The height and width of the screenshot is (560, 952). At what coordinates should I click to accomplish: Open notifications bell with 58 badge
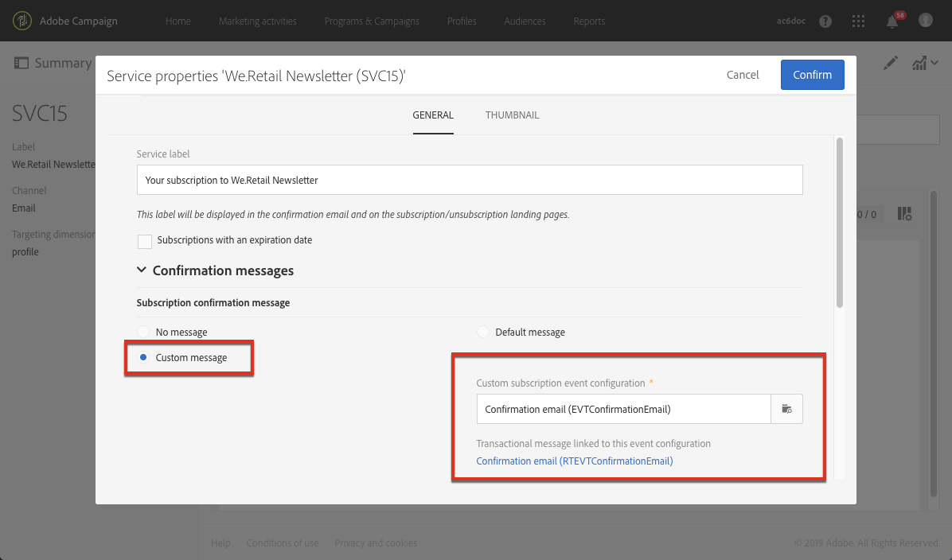893,21
